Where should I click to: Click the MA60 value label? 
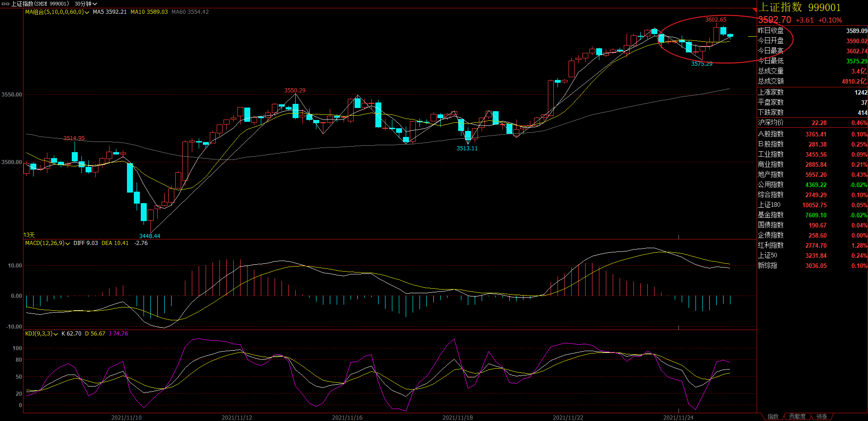tap(190, 12)
